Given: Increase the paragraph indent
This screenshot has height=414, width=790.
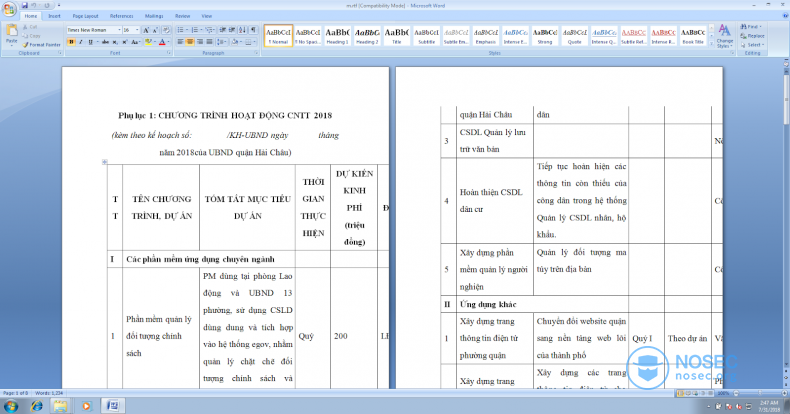Looking at the screenshot, I should click(232, 30).
